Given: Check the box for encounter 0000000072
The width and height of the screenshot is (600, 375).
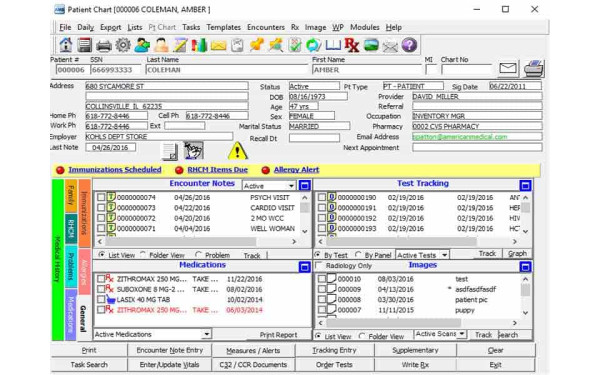Looking at the screenshot, I should [x=101, y=218].
